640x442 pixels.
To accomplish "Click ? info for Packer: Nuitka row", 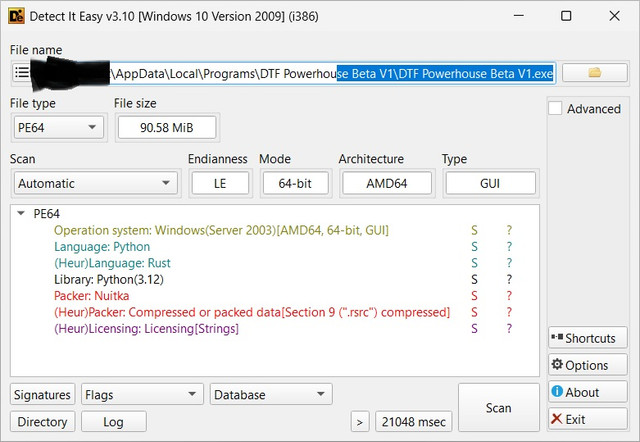I will click(x=509, y=295).
